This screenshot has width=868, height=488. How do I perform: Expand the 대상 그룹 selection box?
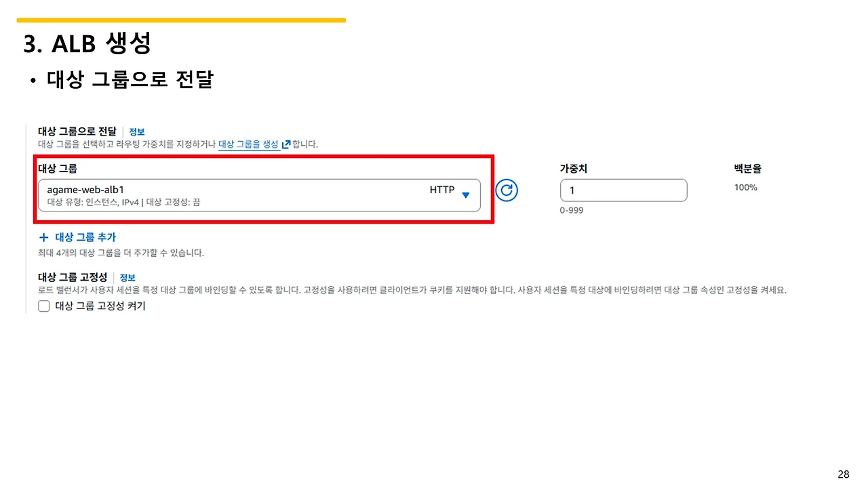261,195
